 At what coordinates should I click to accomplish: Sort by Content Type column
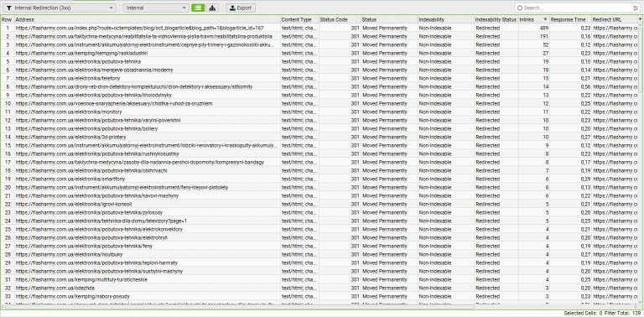pos(299,20)
